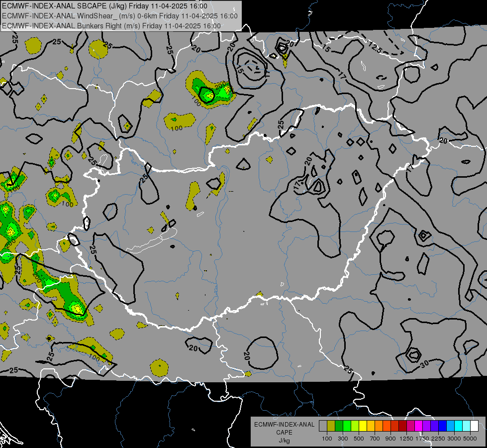Click the 900 legend value label
Viewport: 487px width, 448px height.
pos(390,439)
